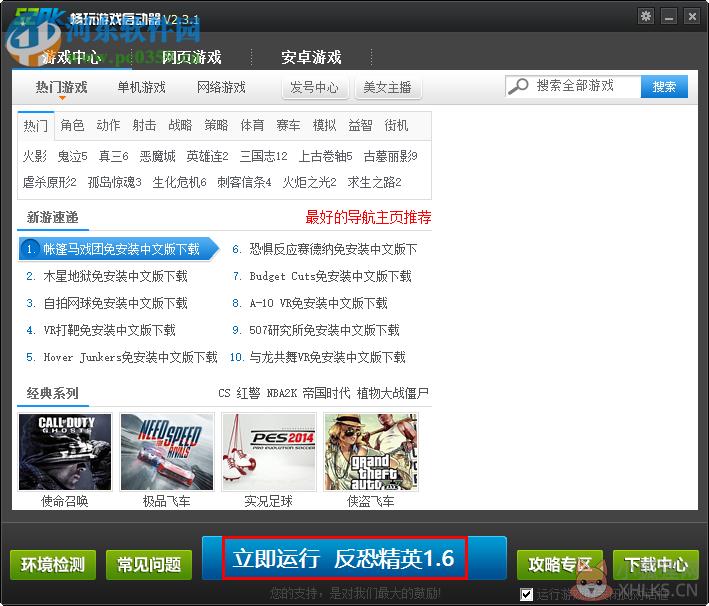This screenshot has height=606, width=709.
Task: Open 与龙共舞VR免安装中文版下载 entry
Action: pyautogui.click(x=327, y=357)
